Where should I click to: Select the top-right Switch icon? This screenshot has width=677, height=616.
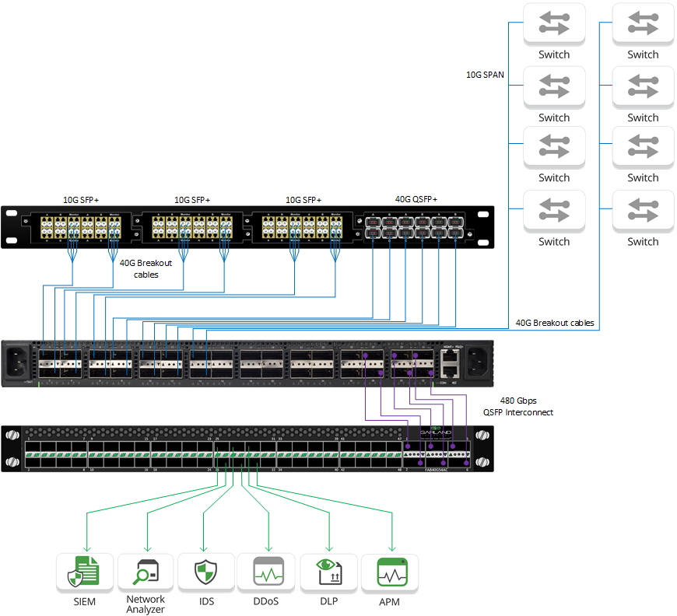(642, 25)
